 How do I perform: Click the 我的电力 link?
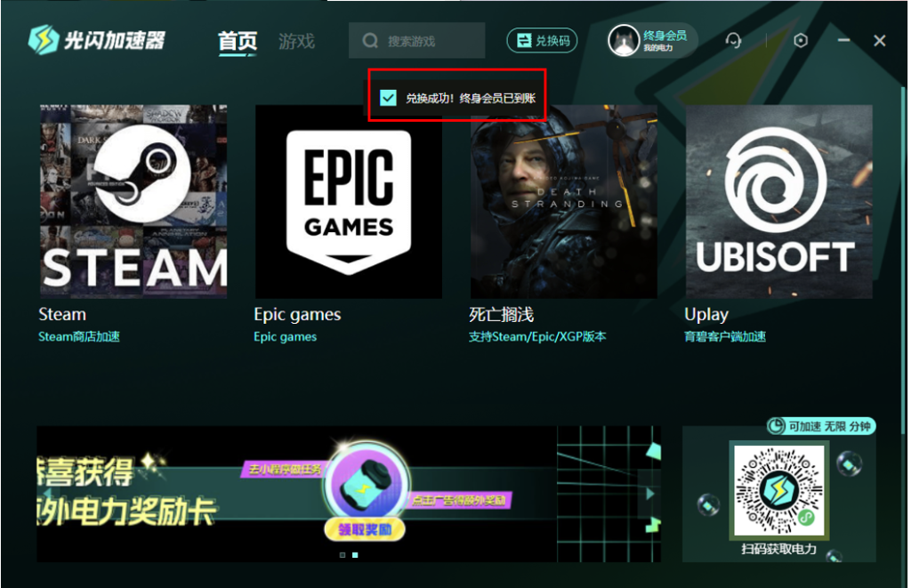click(657, 48)
